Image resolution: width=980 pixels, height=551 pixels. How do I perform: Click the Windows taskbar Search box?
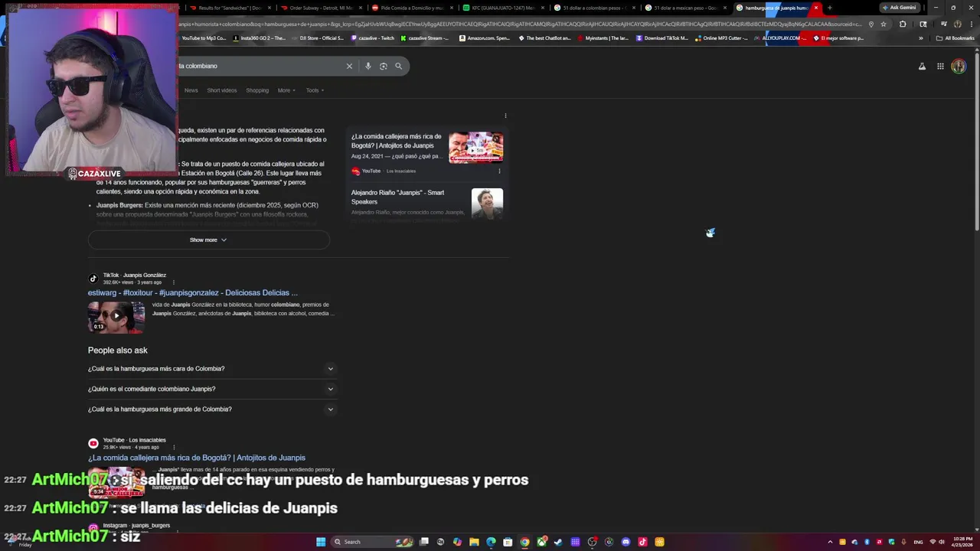tap(374, 542)
